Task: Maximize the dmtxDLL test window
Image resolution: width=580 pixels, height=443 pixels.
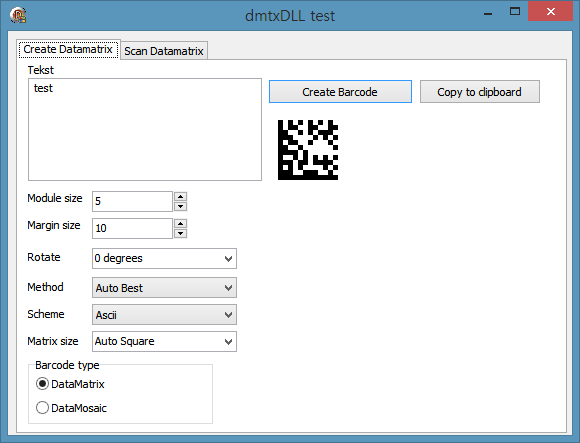Action: (x=515, y=12)
